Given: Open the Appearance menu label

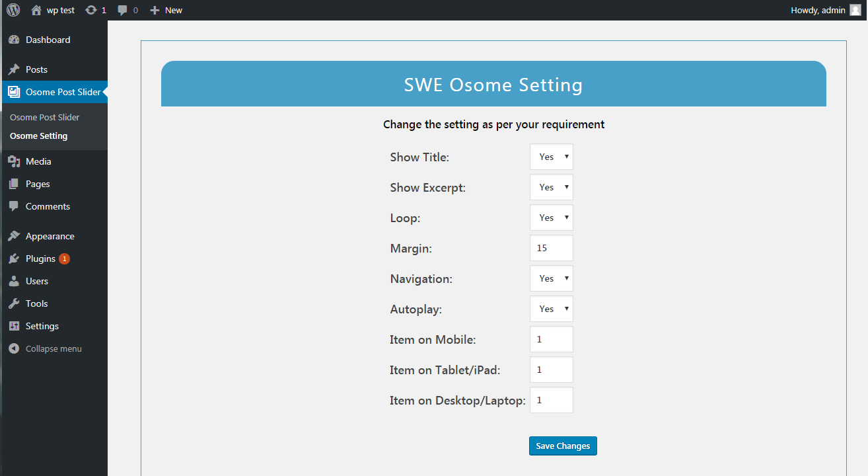Looking at the screenshot, I should click(x=50, y=236).
